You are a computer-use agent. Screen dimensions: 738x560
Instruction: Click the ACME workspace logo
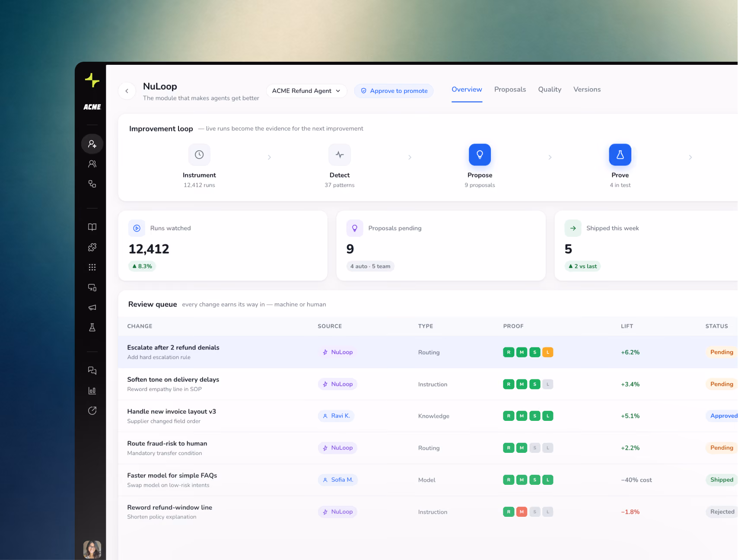coord(92,107)
